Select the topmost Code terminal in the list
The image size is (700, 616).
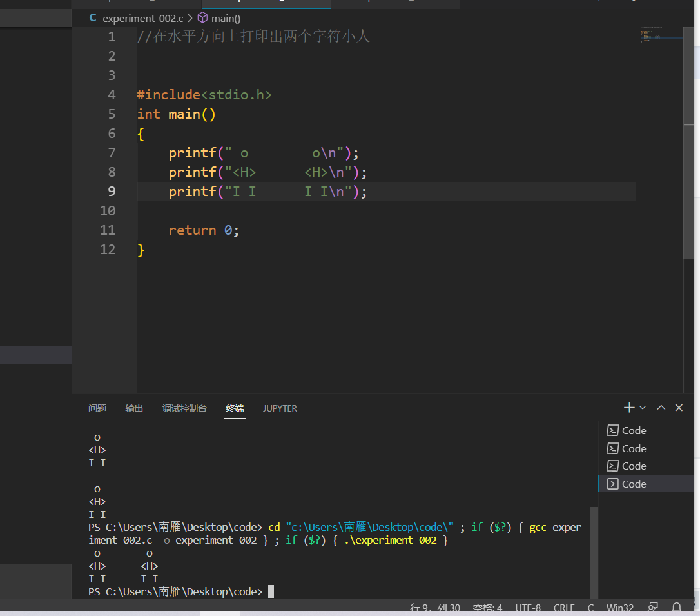[x=646, y=431]
